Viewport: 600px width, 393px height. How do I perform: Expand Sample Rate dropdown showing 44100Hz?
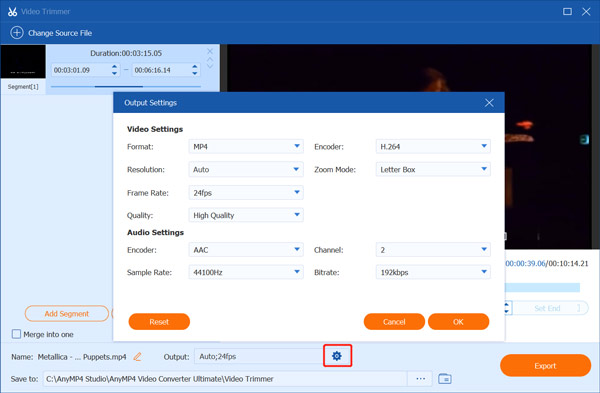click(246, 272)
